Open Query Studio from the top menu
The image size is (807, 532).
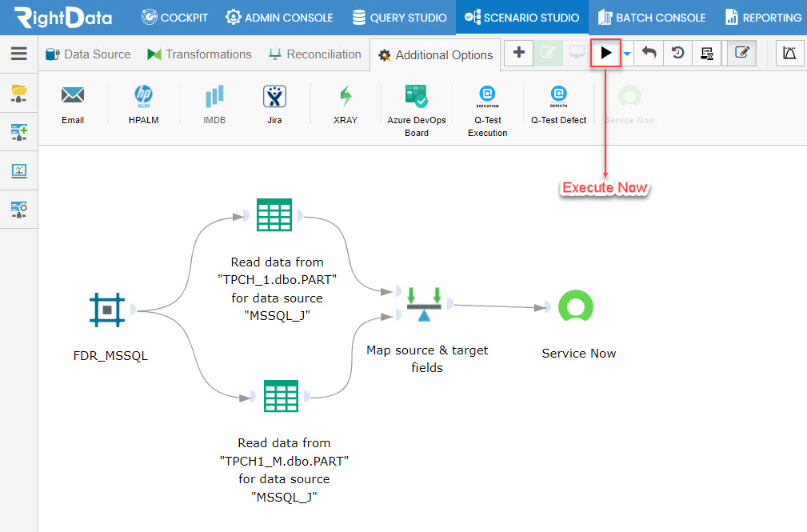pos(399,18)
